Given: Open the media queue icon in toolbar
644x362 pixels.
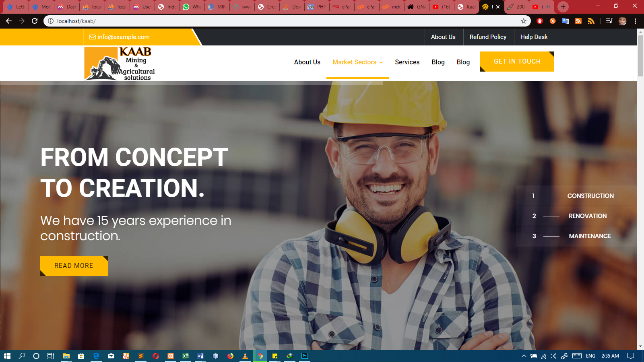Looking at the screenshot, I should pyautogui.click(x=609, y=21).
